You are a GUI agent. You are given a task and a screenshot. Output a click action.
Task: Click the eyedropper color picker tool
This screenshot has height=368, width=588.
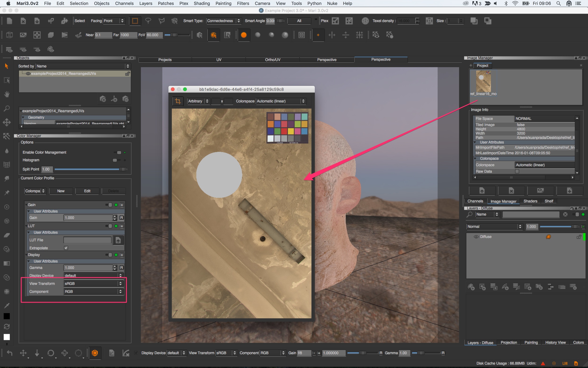pyautogui.click(x=7, y=306)
